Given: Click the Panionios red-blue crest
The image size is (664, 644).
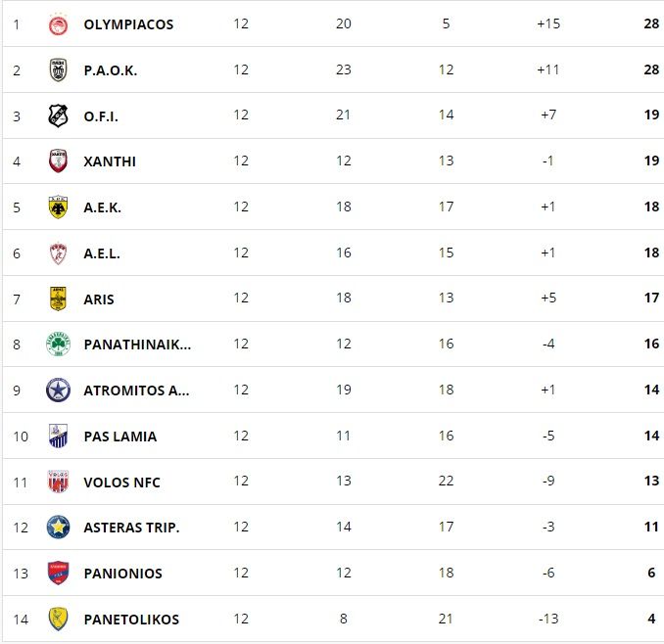Looking at the screenshot, I should pos(58,573).
